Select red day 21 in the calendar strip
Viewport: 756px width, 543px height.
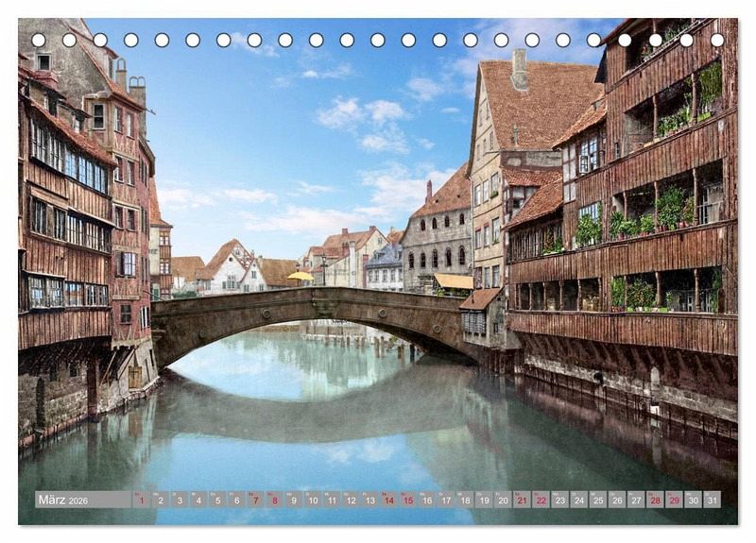[523, 500]
